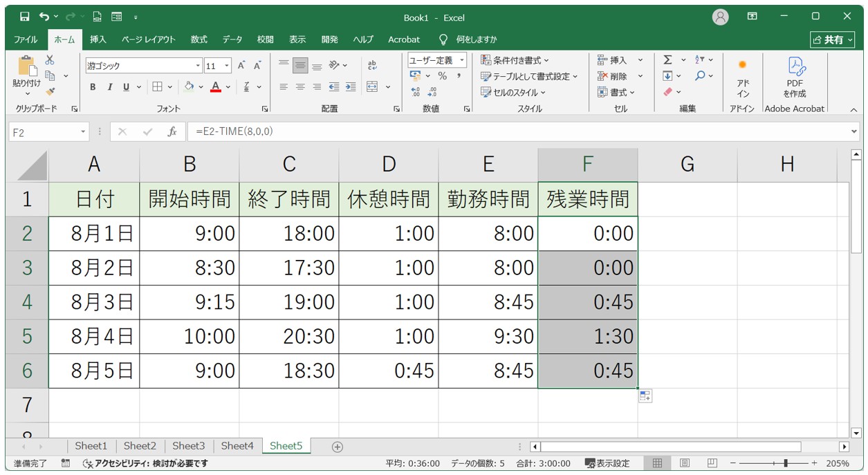Toggle middle vertical alignment
Viewport: 868px width, 475px height.
click(x=300, y=66)
